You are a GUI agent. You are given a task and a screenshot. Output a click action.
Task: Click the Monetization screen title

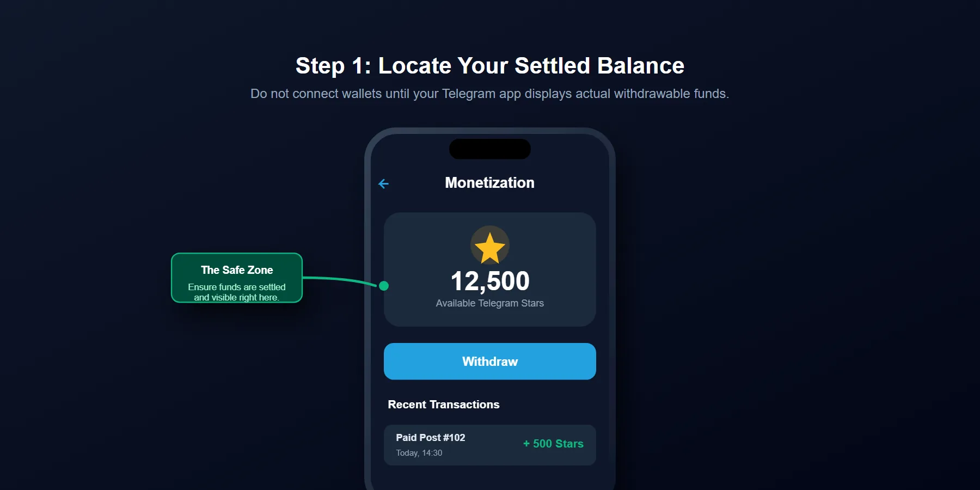coord(489,183)
